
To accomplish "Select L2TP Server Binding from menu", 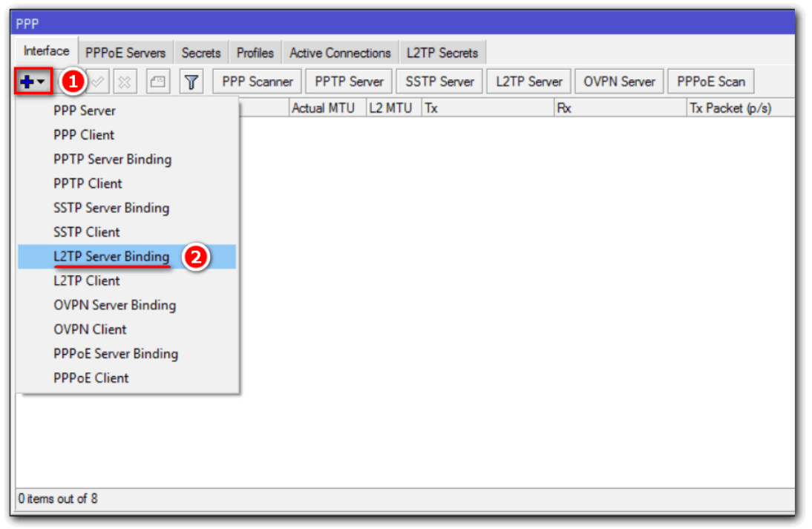I will coord(111,257).
